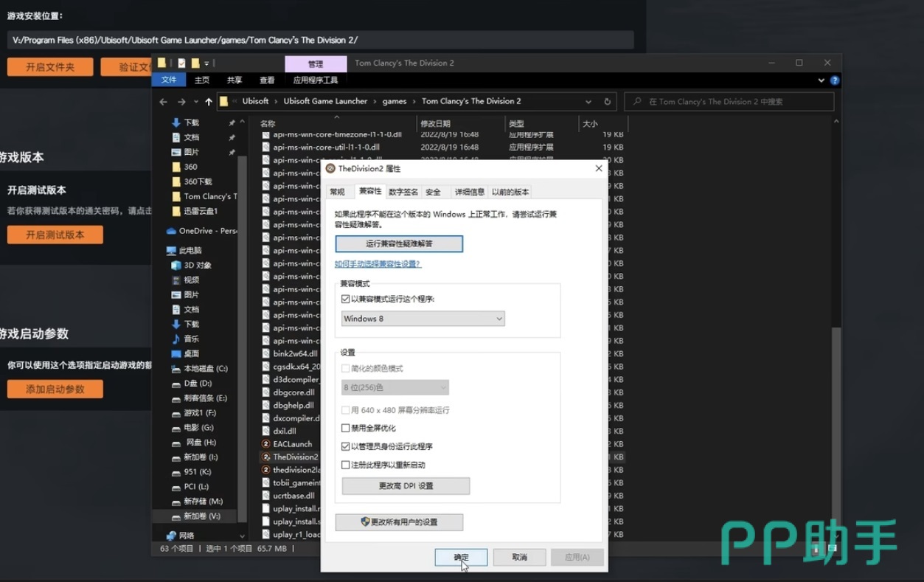
Task: Open the 应用程序工具 ribbon tab
Action: coord(316,80)
